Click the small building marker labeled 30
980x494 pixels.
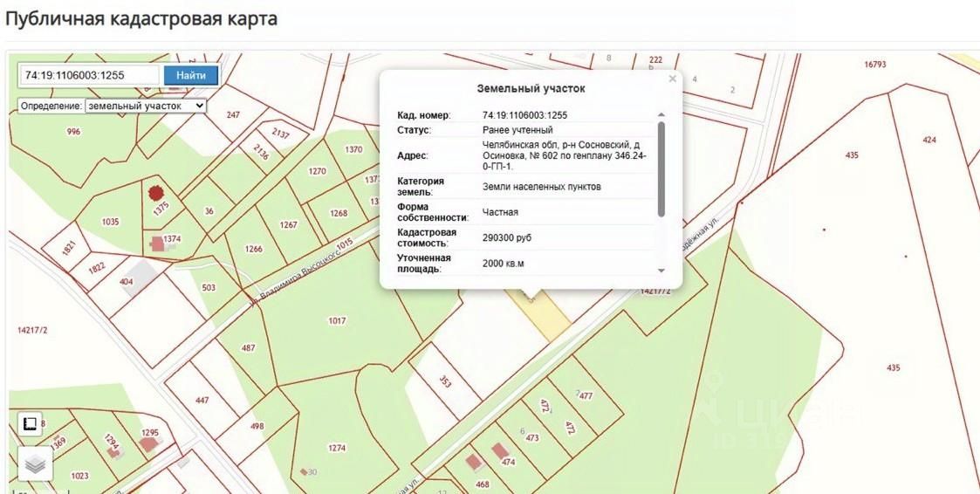pos(304,471)
